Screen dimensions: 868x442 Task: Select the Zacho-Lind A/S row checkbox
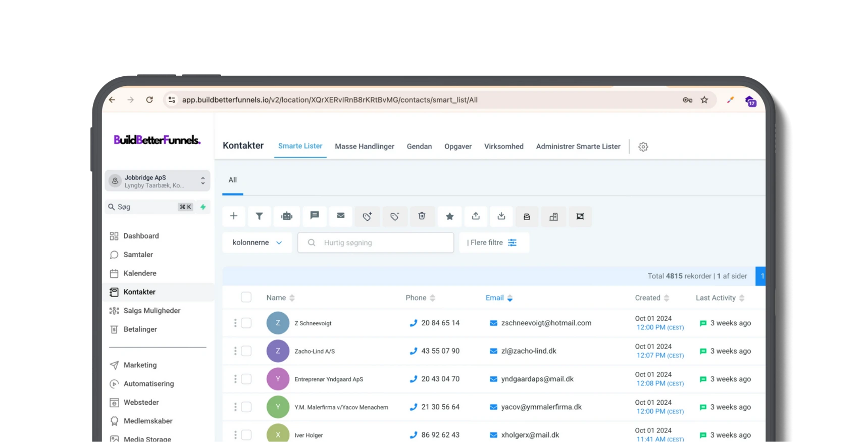click(246, 351)
